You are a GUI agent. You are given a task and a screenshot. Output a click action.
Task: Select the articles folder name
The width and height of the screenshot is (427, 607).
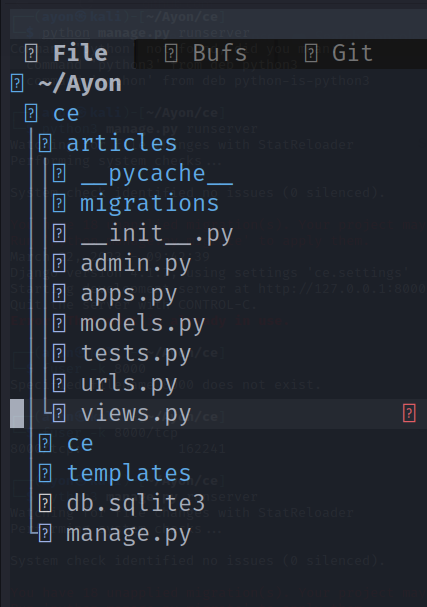point(122,143)
